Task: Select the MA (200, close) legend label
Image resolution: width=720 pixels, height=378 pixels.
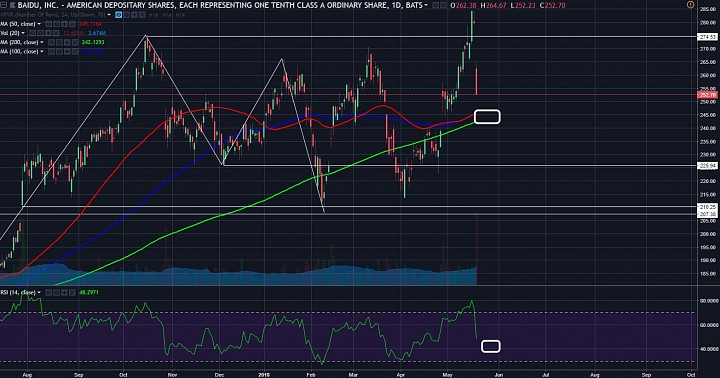Action: click(x=19, y=42)
